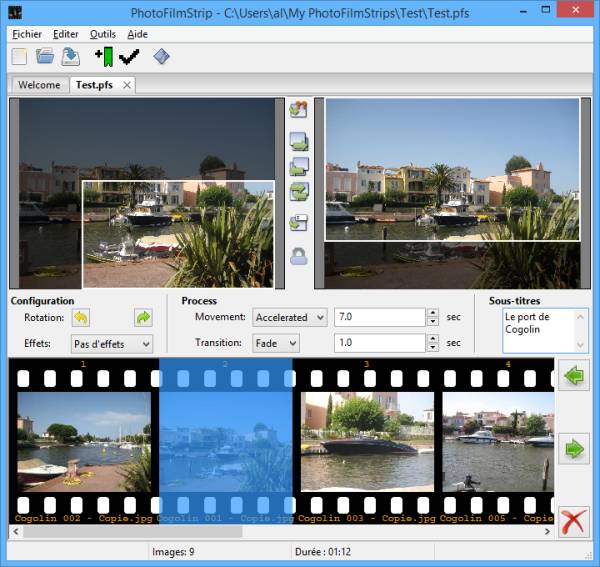The height and width of the screenshot is (567, 600).
Task: Open the Effets dropdown showing Pas d'effets
Action: [111, 344]
